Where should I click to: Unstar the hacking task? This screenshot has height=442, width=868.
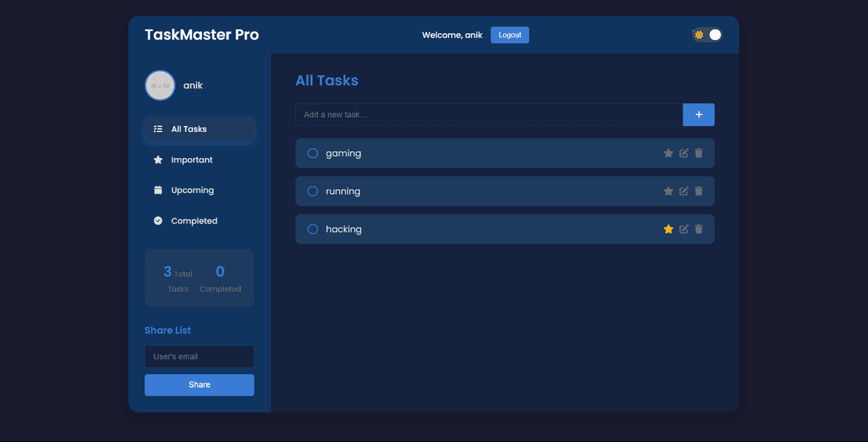tap(668, 229)
